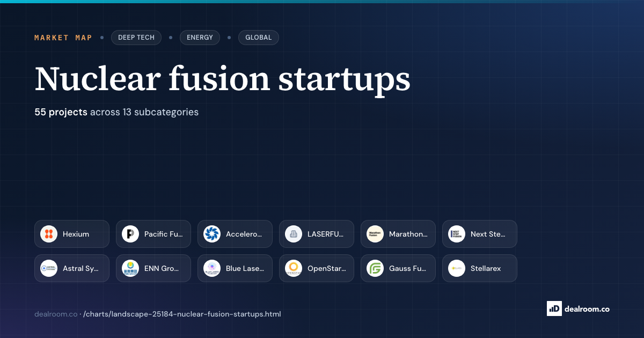This screenshot has width=644, height=338.
Task: Select the GLOBAL tag
Action: (259, 38)
